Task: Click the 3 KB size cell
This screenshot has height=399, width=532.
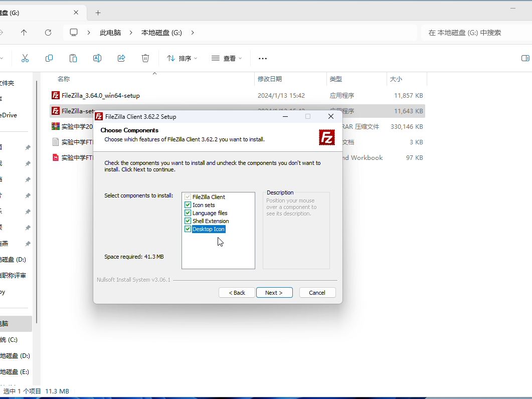Action: 416,142
